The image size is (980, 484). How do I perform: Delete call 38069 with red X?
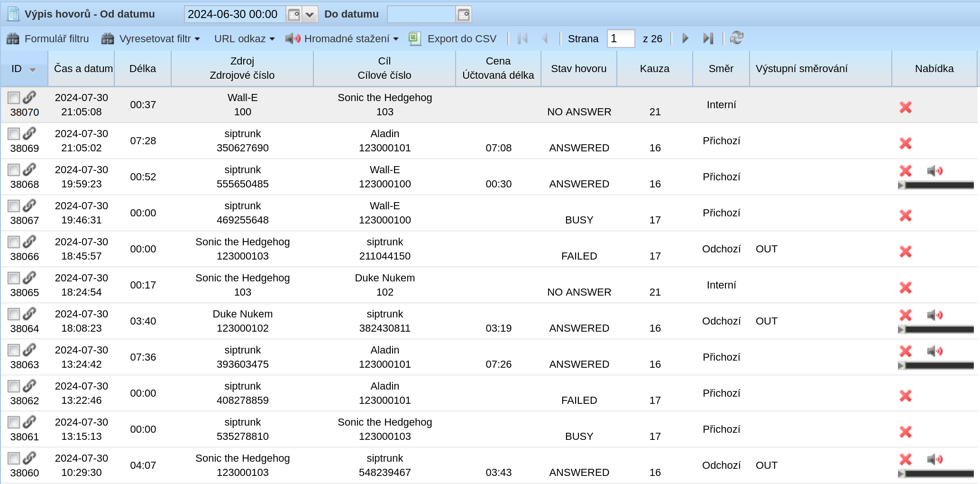pos(906,143)
